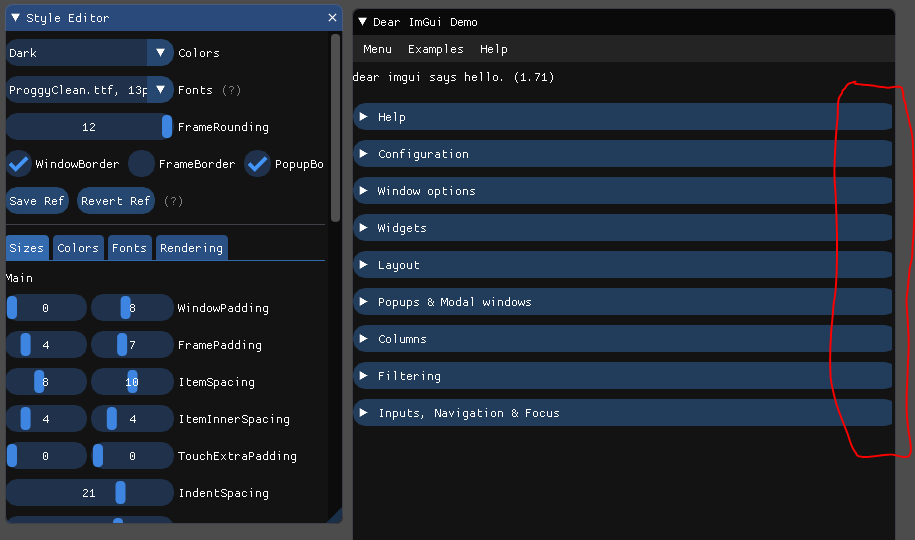Expand Popups & Modal windows section
Image resolution: width=915 pixels, height=540 pixels.
(x=623, y=302)
